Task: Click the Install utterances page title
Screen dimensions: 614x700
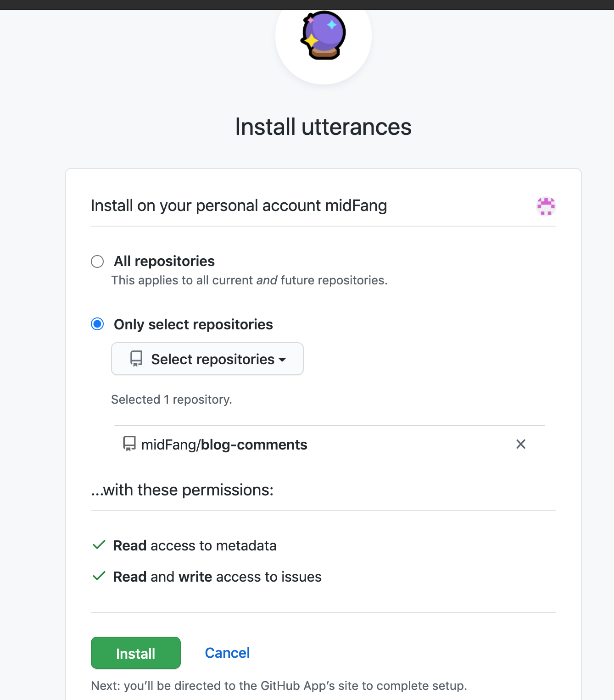Action: (323, 127)
